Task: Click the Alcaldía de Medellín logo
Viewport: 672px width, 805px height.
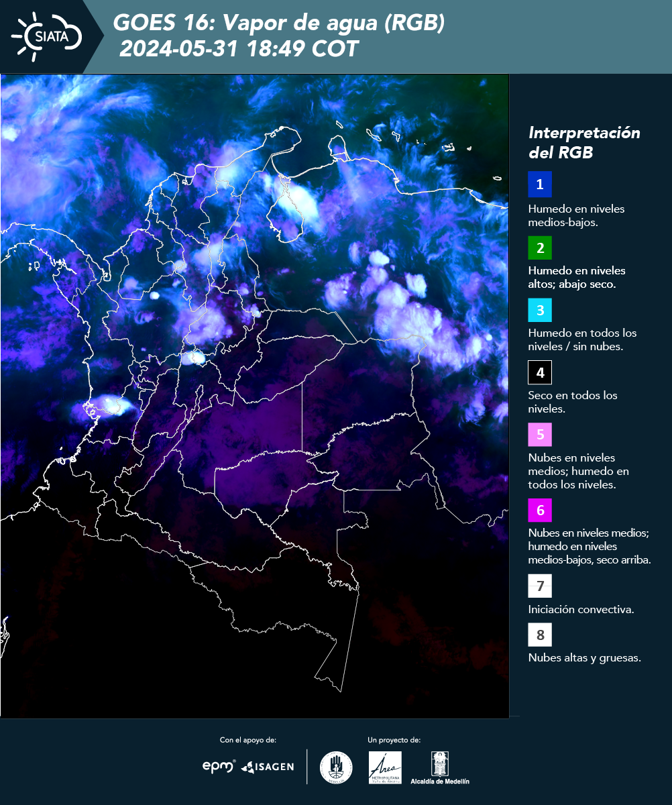Action: coord(441,767)
